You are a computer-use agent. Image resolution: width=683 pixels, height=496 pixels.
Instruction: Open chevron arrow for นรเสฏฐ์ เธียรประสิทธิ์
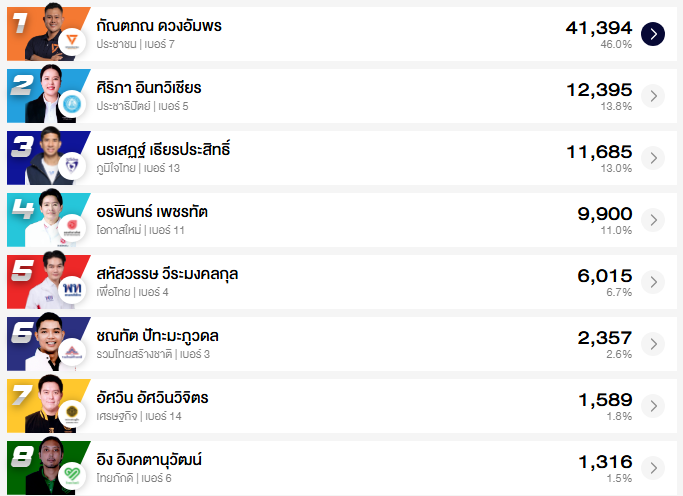click(652, 158)
